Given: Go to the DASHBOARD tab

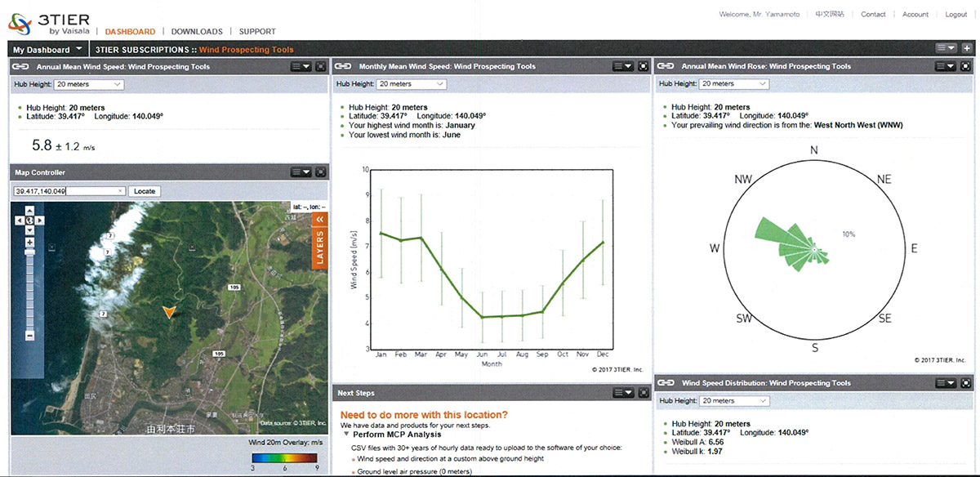Looking at the screenshot, I should tap(130, 32).
